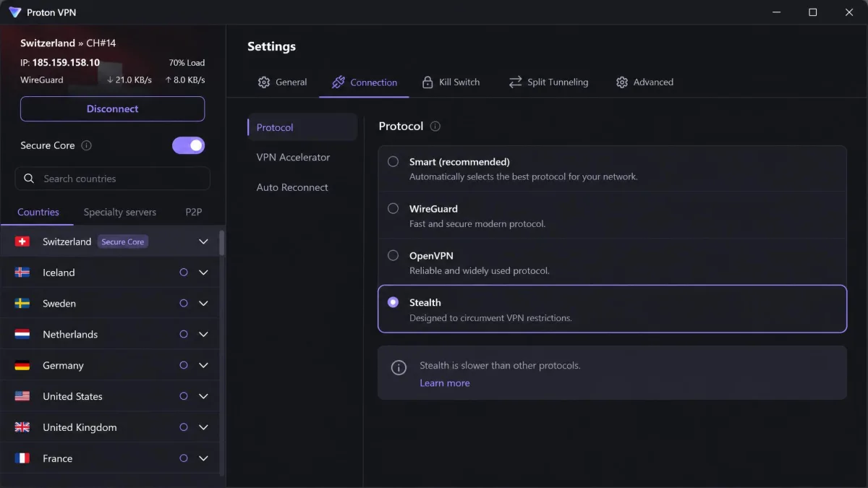Click the info icon in Stealth notice
This screenshot has width=868, height=488.
click(x=399, y=368)
